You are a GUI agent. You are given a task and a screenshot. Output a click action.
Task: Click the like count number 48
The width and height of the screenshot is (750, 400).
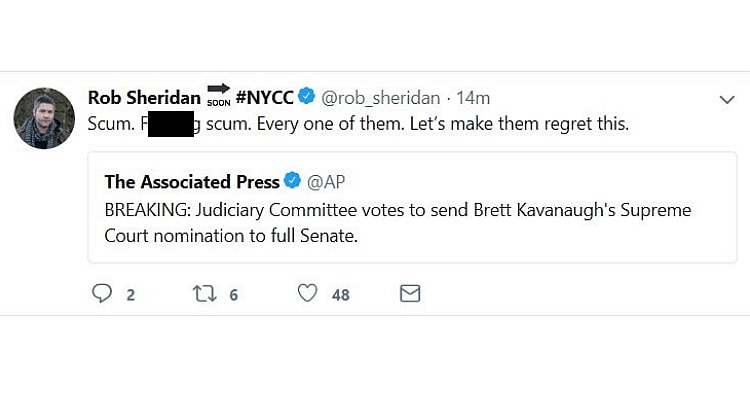(x=341, y=295)
